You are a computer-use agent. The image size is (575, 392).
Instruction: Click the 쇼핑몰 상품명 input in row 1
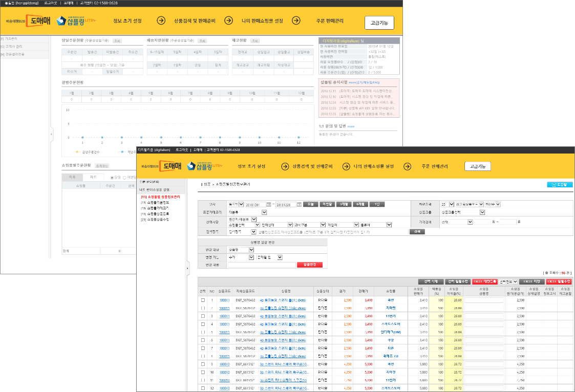tap(484, 300)
